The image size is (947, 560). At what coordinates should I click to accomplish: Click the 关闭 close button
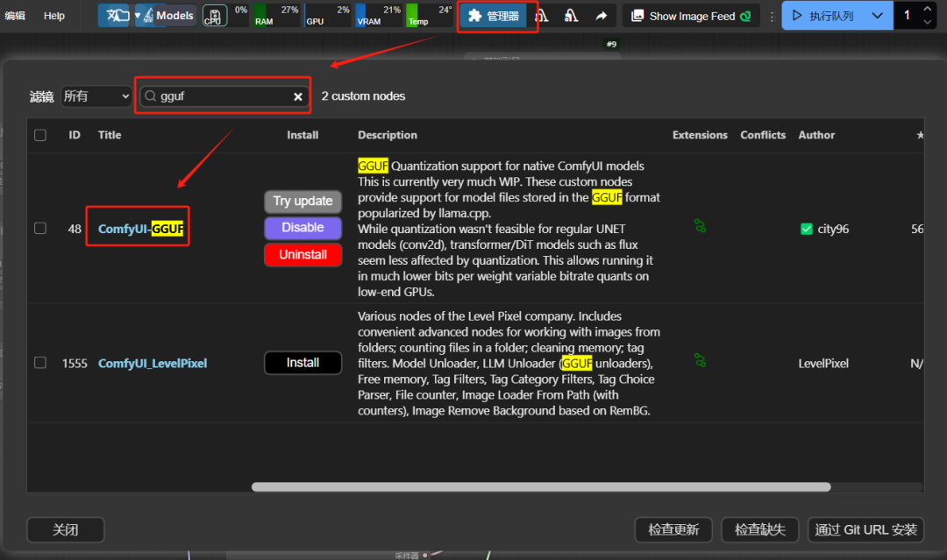(x=65, y=530)
